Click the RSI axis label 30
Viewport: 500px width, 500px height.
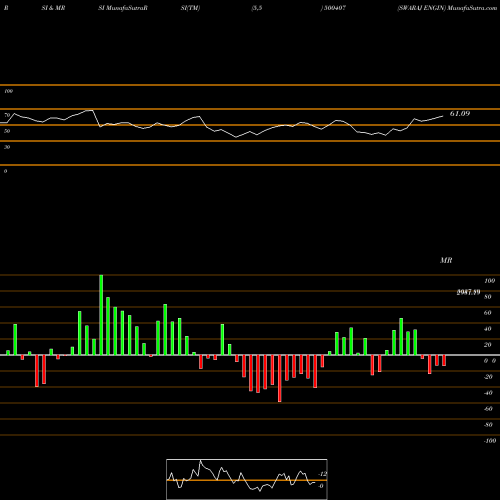7,147
